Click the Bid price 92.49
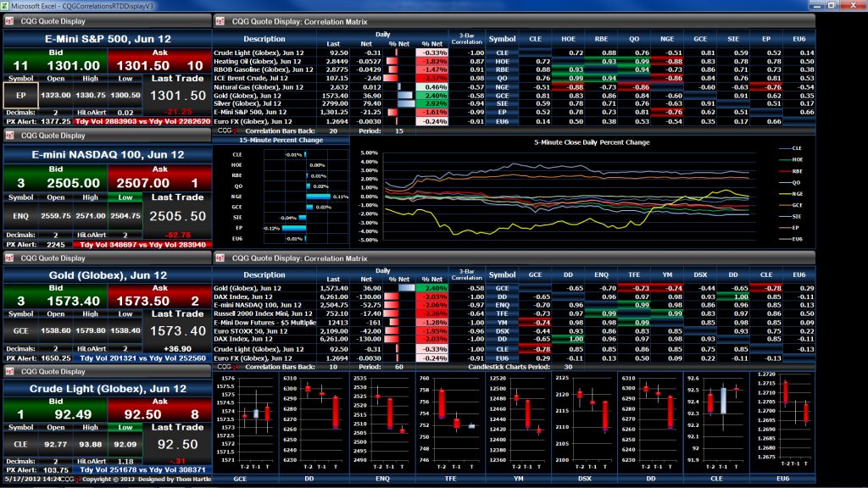This screenshot has width=868, height=488. 73,414
